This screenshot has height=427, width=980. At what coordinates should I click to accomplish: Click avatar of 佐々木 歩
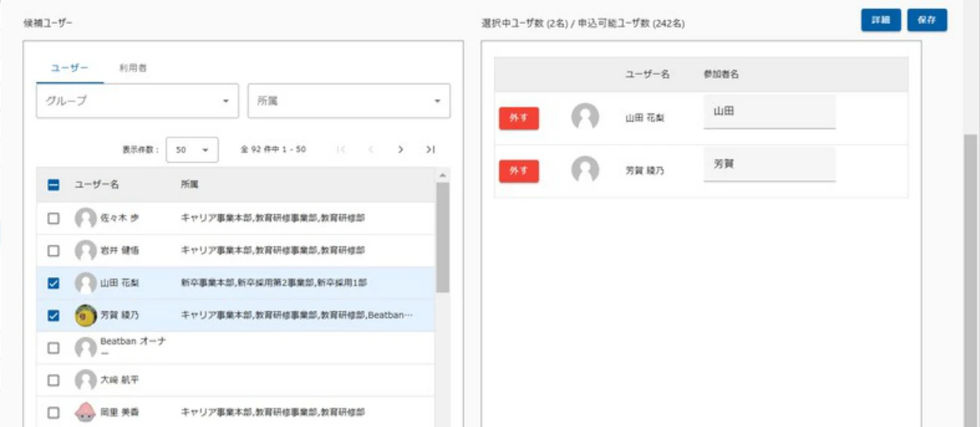click(86, 219)
